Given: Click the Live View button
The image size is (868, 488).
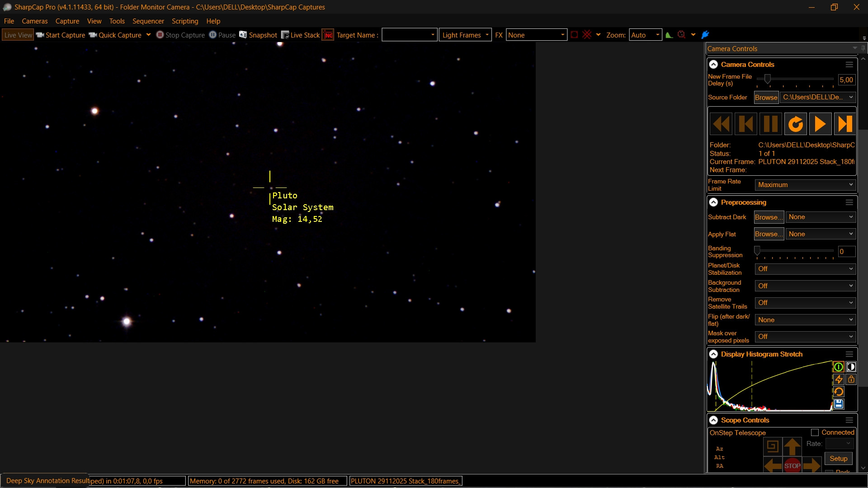Looking at the screenshot, I should [18, 35].
